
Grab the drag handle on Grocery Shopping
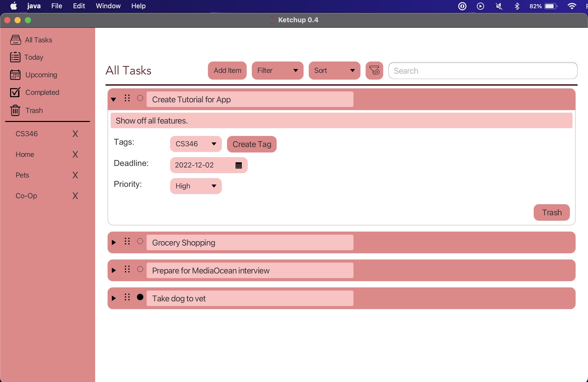click(127, 241)
